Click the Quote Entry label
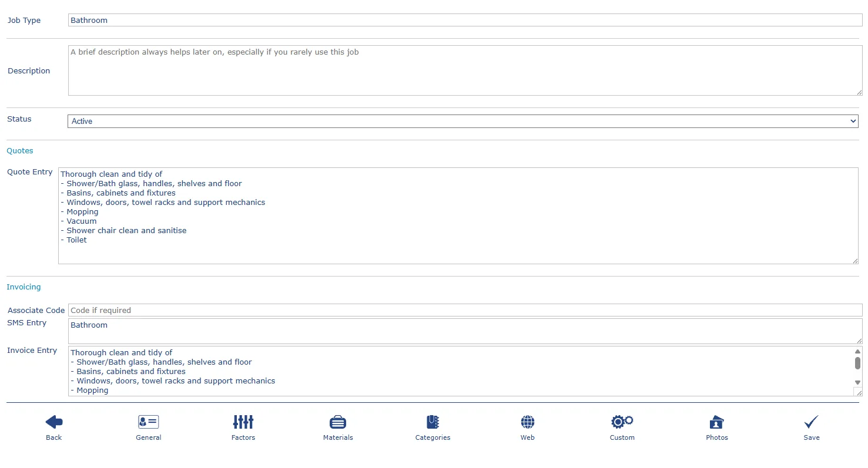The width and height of the screenshot is (868, 468). click(30, 172)
